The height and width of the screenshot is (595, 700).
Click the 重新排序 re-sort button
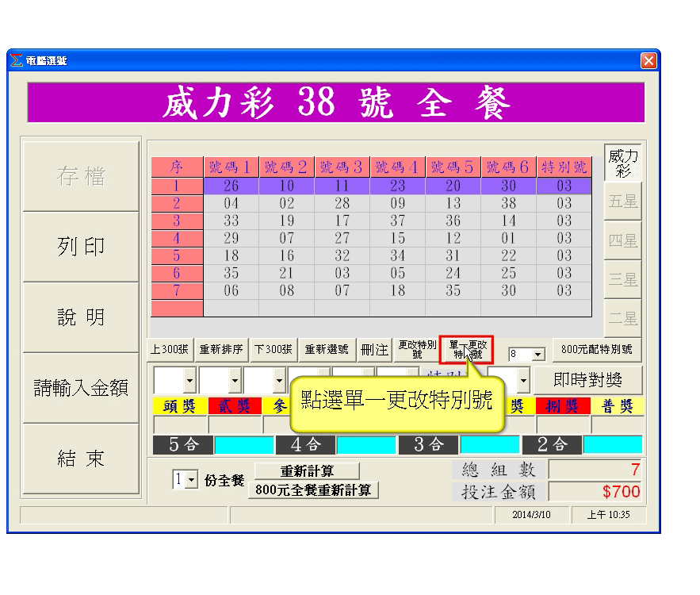coord(221,349)
